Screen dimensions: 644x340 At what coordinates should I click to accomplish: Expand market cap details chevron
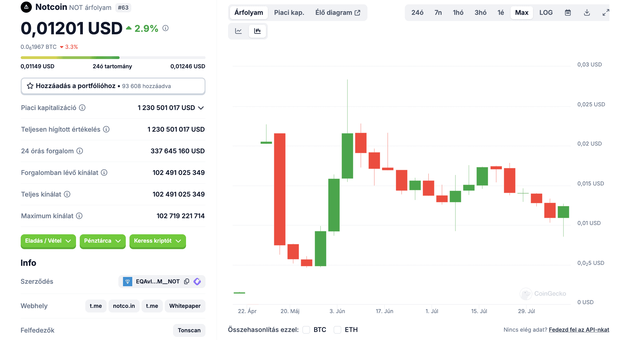(201, 108)
